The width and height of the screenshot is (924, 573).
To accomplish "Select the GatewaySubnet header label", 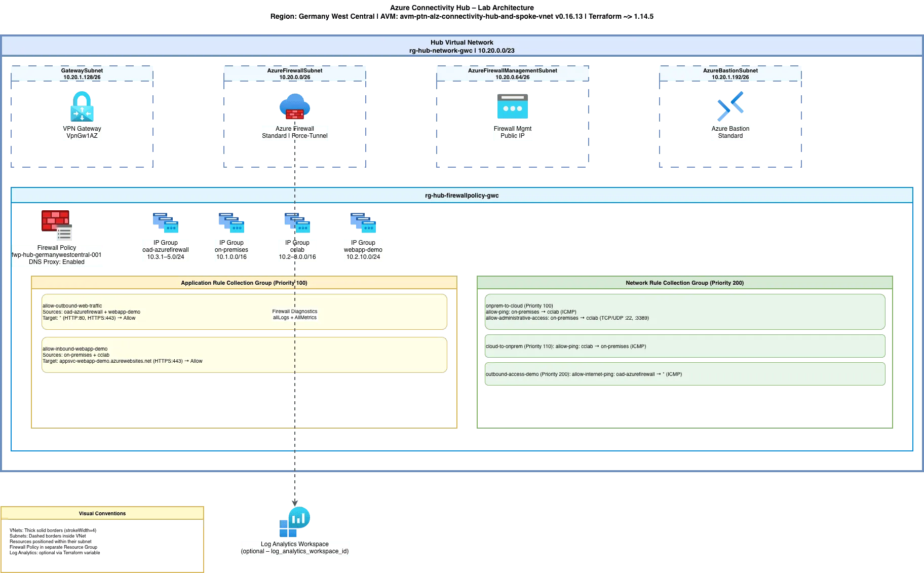I will point(82,74).
